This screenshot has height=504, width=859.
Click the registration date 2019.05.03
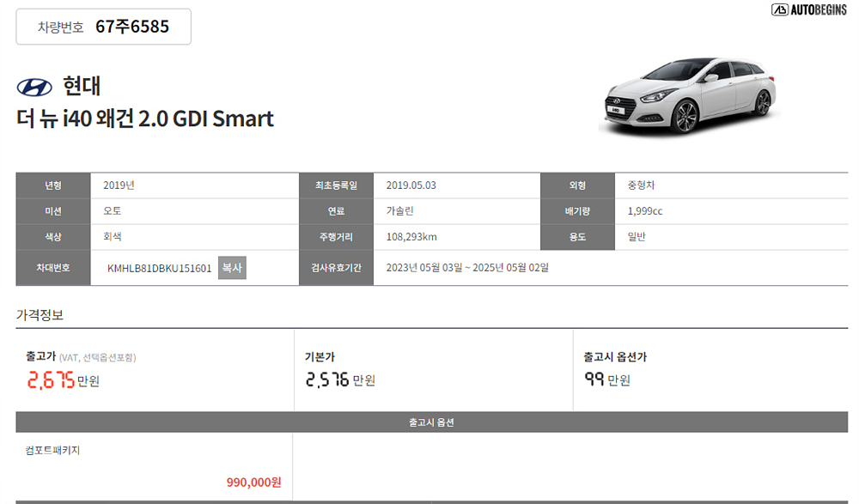tap(411, 185)
